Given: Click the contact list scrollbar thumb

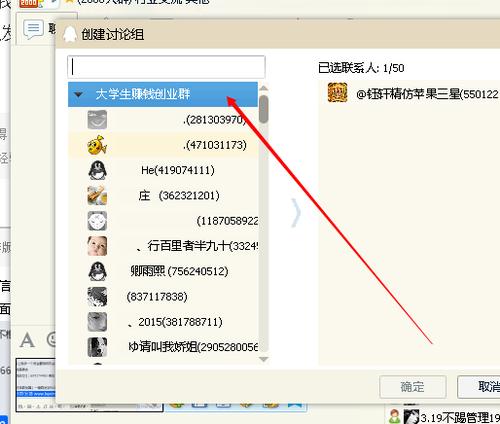Looking at the screenshot, I should coord(263,109).
